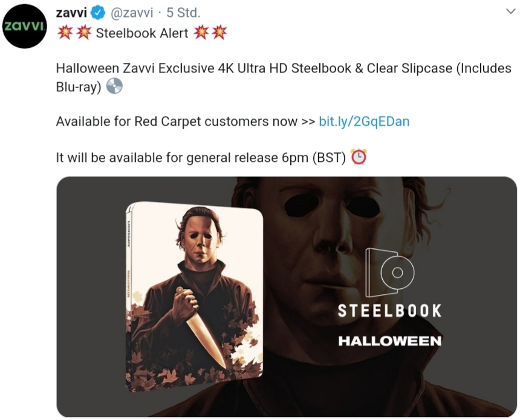
Task: Click the steelbook disc logo graphic
Action: 389,272
